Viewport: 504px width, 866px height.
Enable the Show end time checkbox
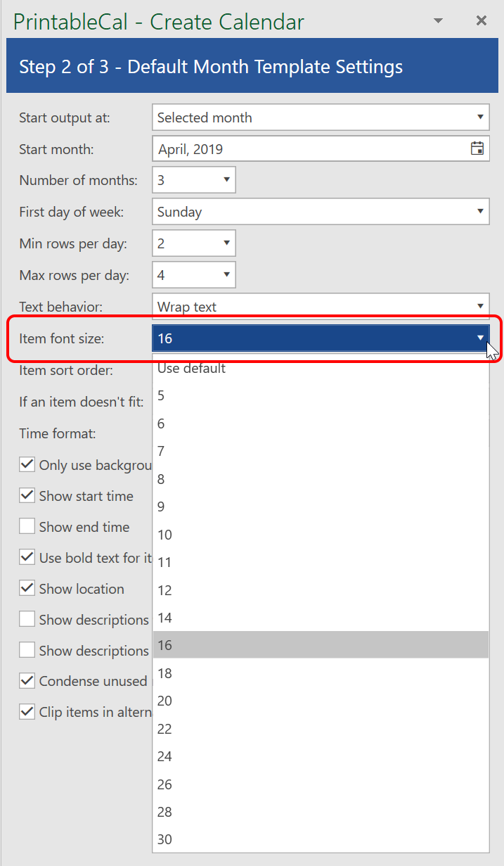(27, 527)
